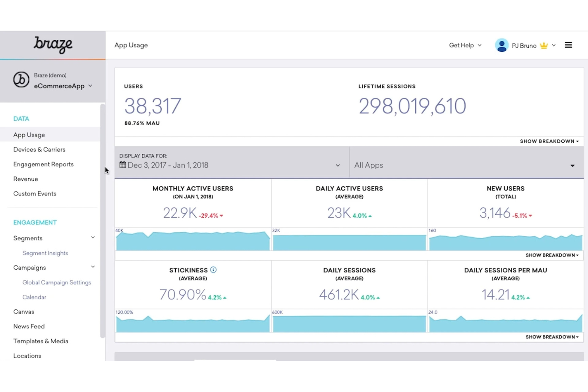This screenshot has width=588, height=392.
Task: Click the 14.21 sessions per MAU value
Action: tap(495, 295)
